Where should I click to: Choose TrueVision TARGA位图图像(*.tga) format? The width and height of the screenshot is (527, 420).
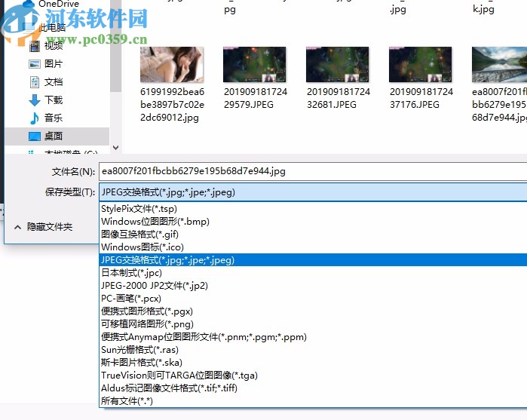point(313,376)
